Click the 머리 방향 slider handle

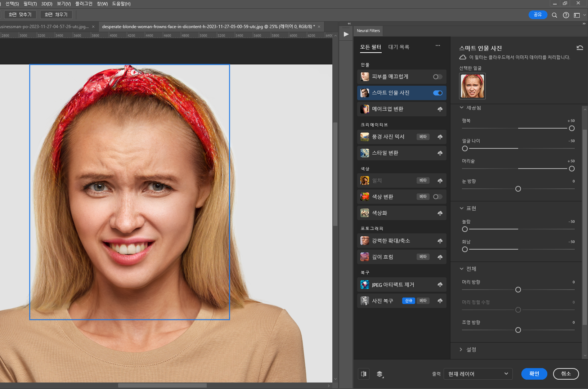pyautogui.click(x=518, y=290)
